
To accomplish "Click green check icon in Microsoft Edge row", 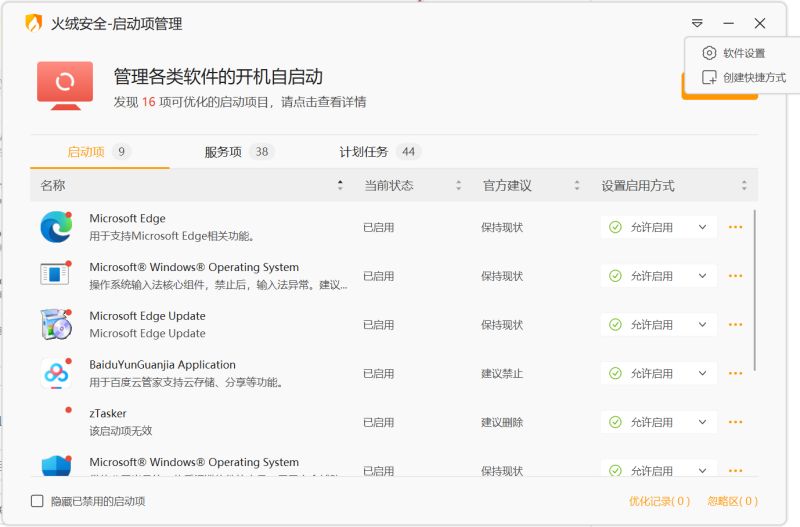I will point(615,227).
